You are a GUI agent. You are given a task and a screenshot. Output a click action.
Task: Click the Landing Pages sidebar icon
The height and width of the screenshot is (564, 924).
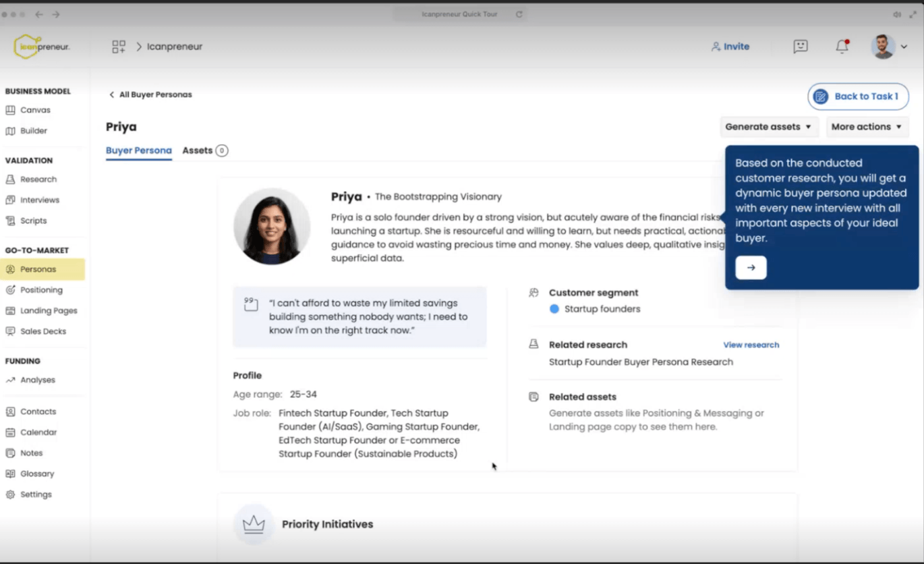[10, 310]
